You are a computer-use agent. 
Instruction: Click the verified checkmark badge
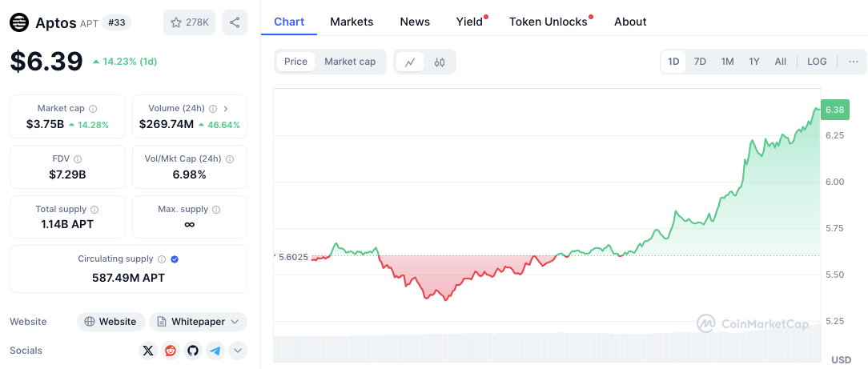tap(175, 259)
